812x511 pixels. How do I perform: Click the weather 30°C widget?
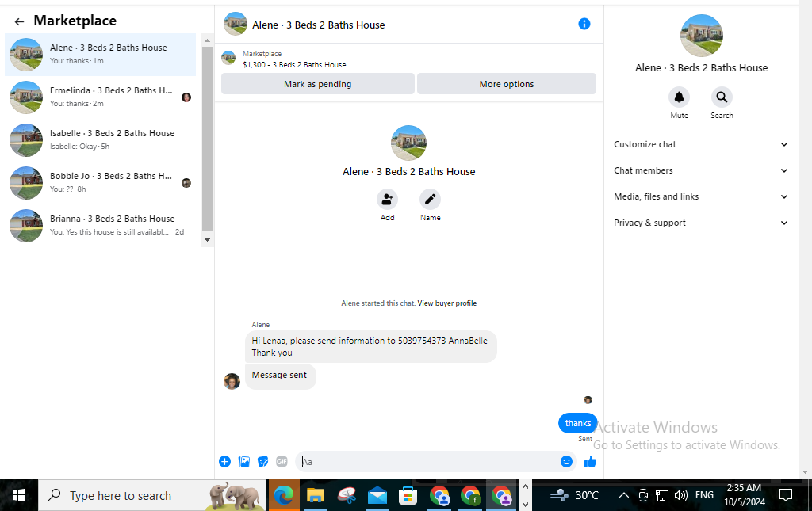pos(574,495)
